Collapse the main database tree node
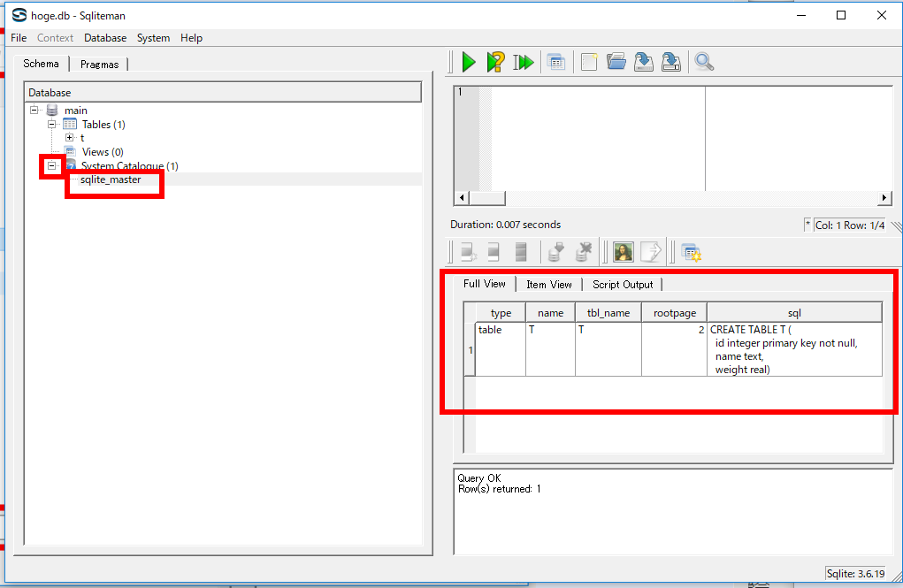 coord(34,111)
